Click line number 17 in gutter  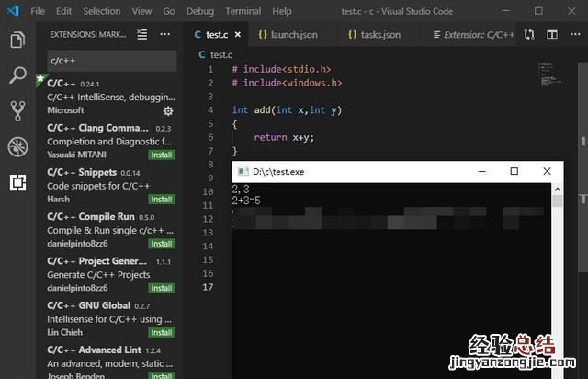[x=208, y=287]
